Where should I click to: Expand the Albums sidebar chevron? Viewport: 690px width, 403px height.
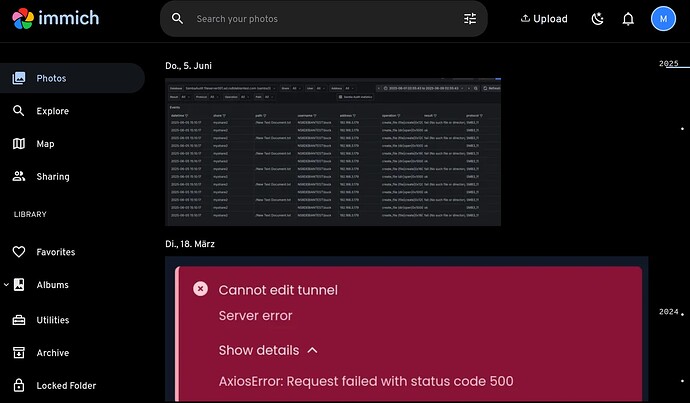tap(7, 285)
